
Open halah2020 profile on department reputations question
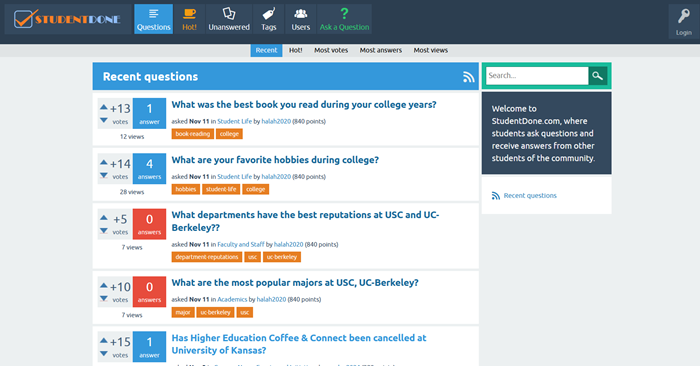(x=288, y=245)
